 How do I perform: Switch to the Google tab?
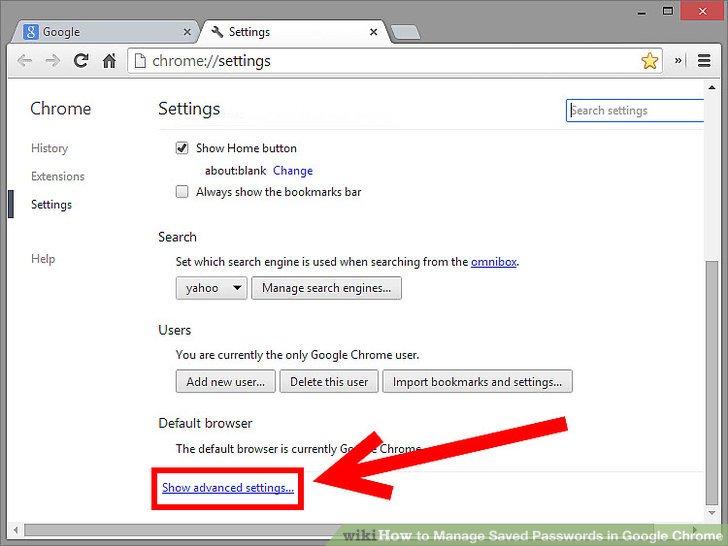click(x=107, y=32)
